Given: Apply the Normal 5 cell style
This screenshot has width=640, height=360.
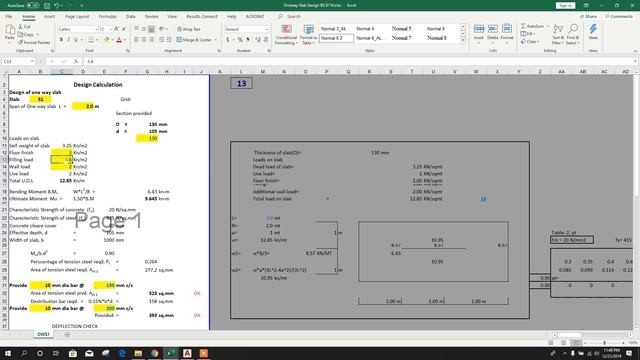Looking at the screenshot, I should (402, 29).
